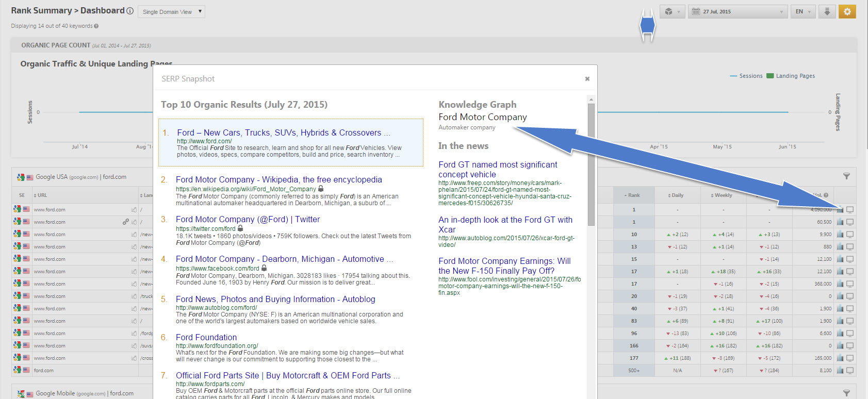This screenshot has width=868, height=399.
Task: Click the Google USA table filter funnel icon
Action: point(846,176)
